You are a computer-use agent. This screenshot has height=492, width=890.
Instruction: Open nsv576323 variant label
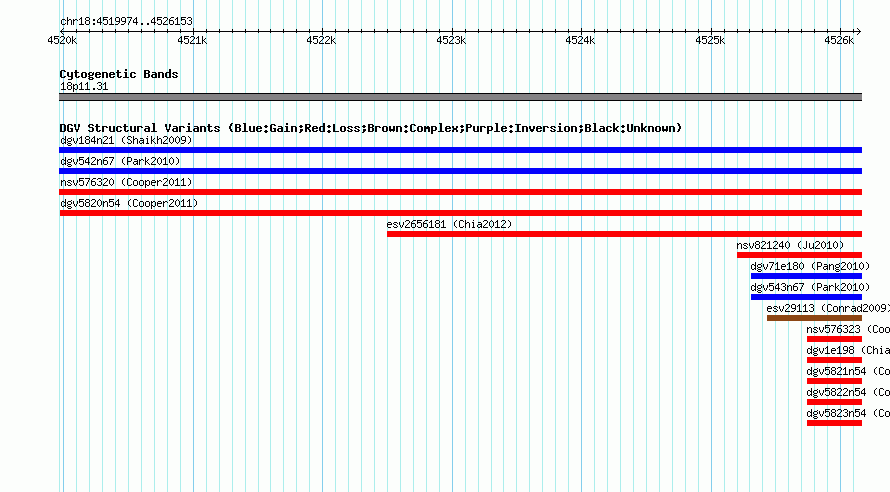[x=848, y=329]
